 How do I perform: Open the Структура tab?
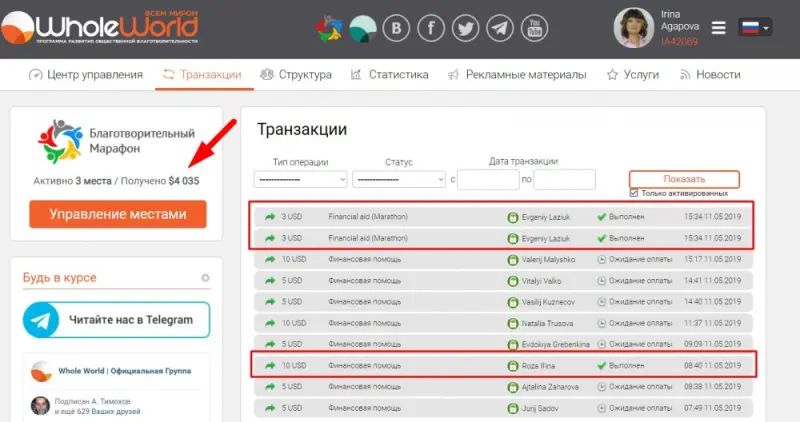[x=296, y=75]
